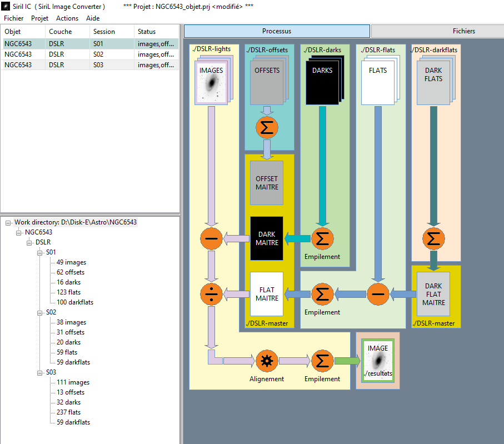Select the NGC6543 S02 session row

point(90,54)
